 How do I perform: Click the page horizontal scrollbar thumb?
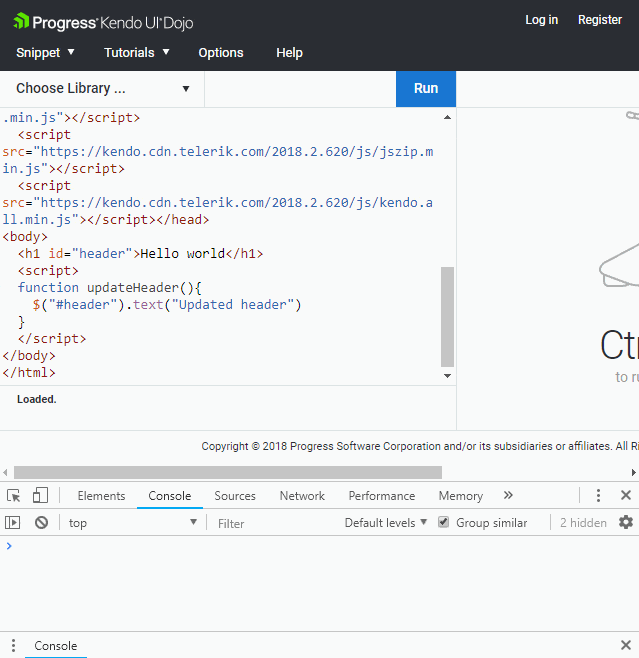[x=228, y=473]
